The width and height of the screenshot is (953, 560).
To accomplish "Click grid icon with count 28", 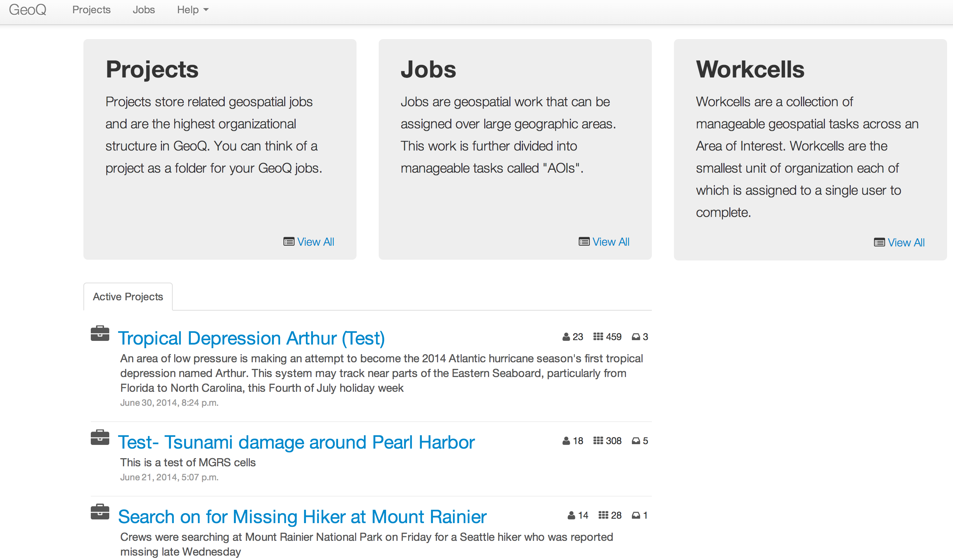I will click(x=603, y=515).
